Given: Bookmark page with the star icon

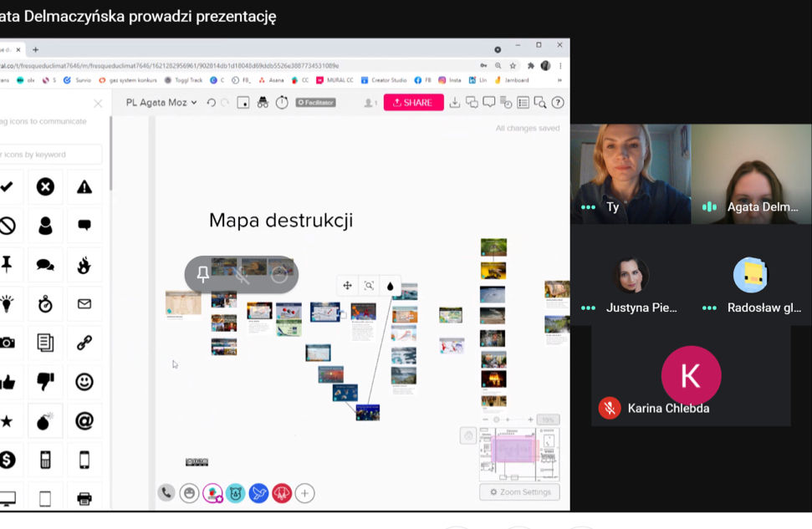Looking at the screenshot, I should point(513,66).
